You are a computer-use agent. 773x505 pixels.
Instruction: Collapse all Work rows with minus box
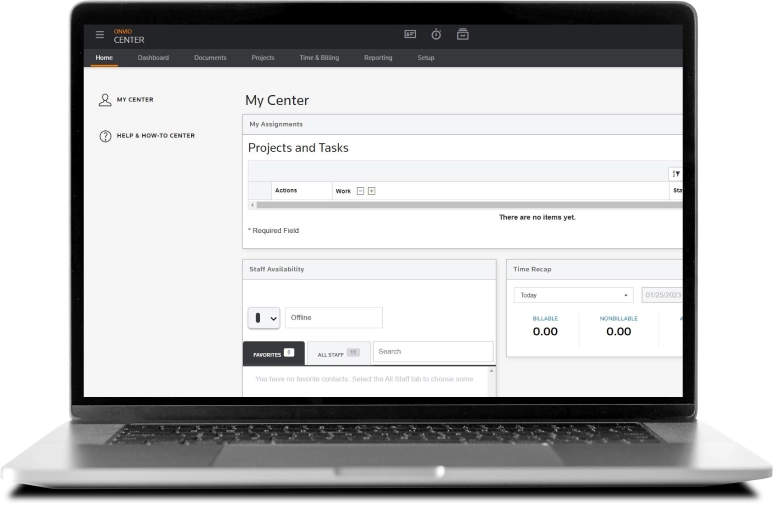click(x=360, y=190)
